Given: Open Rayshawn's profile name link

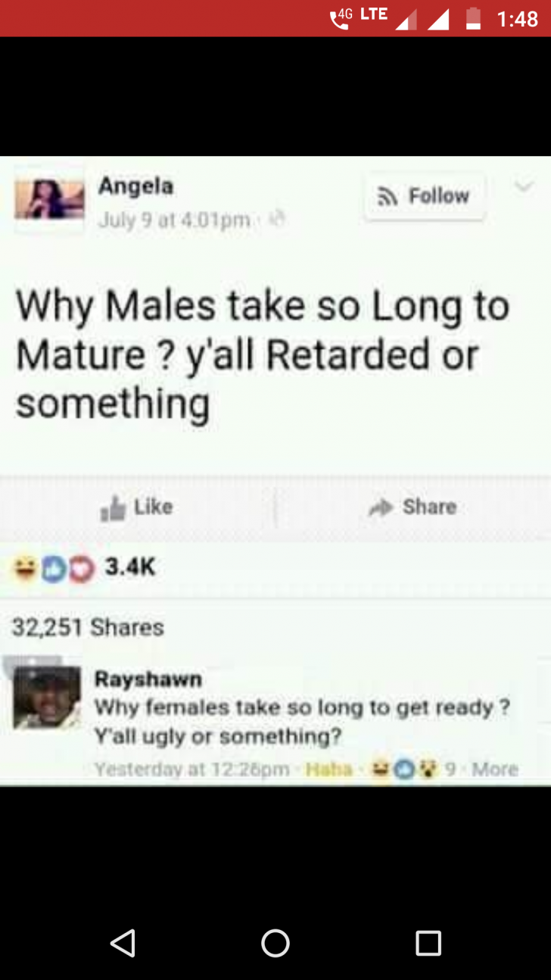Looking at the screenshot, I should [x=148, y=679].
